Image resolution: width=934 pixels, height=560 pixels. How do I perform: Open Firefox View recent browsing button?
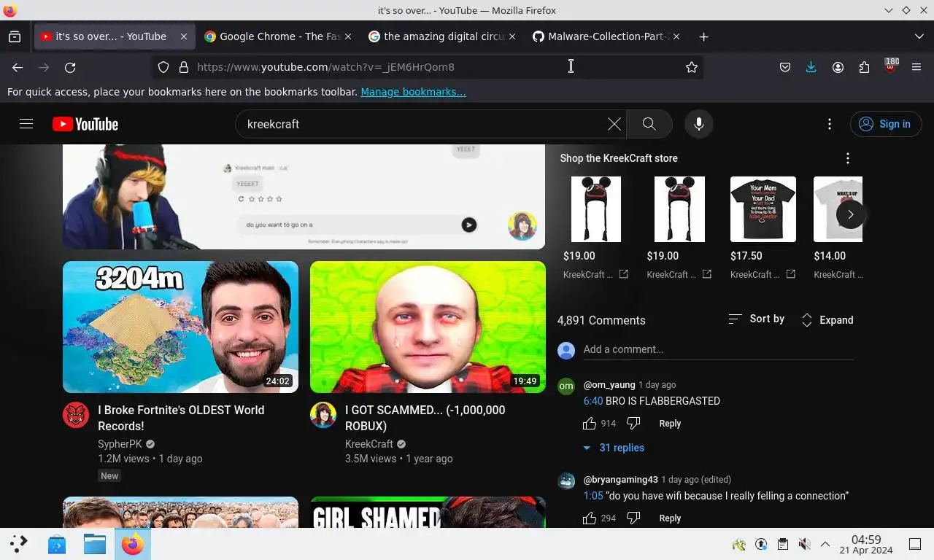click(15, 36)
